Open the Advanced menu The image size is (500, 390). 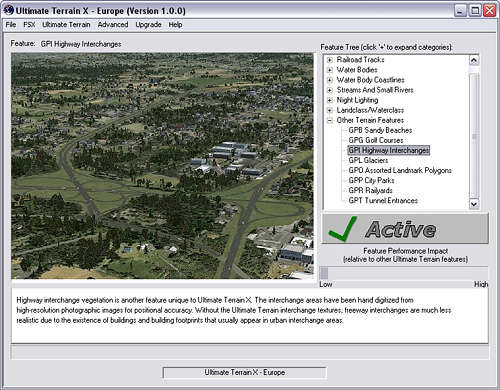point(113,25)
